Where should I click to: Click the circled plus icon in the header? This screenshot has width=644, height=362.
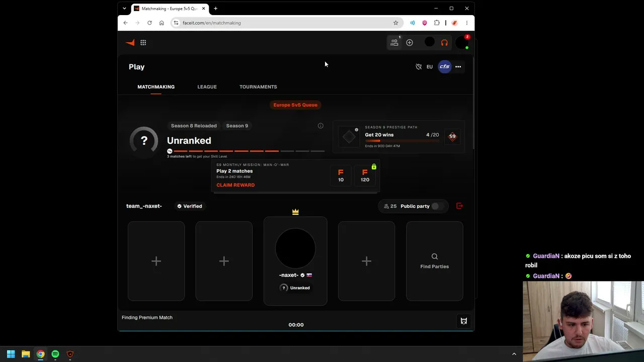(x=410, y=43)
